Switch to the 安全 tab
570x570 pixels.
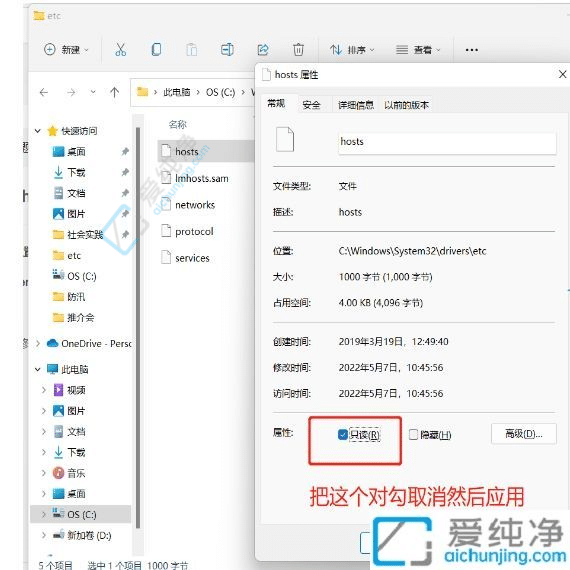(x=311, y=105)
